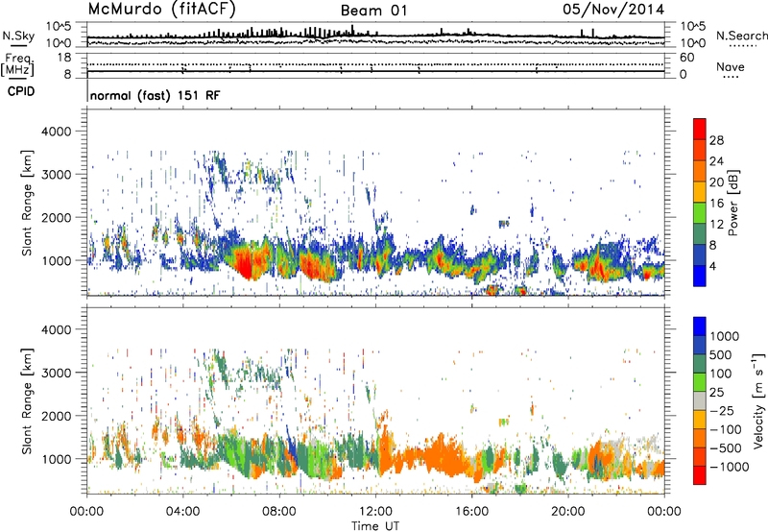Click the '-25' tick on Velocity scale

coord(724,411)
